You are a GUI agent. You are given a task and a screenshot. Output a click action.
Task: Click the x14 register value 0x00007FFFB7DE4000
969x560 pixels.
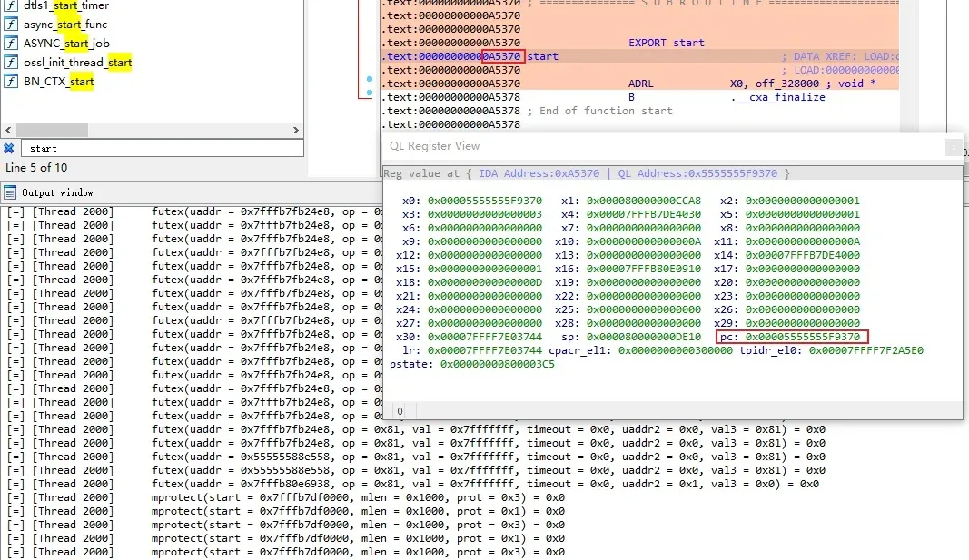[802, 255]
